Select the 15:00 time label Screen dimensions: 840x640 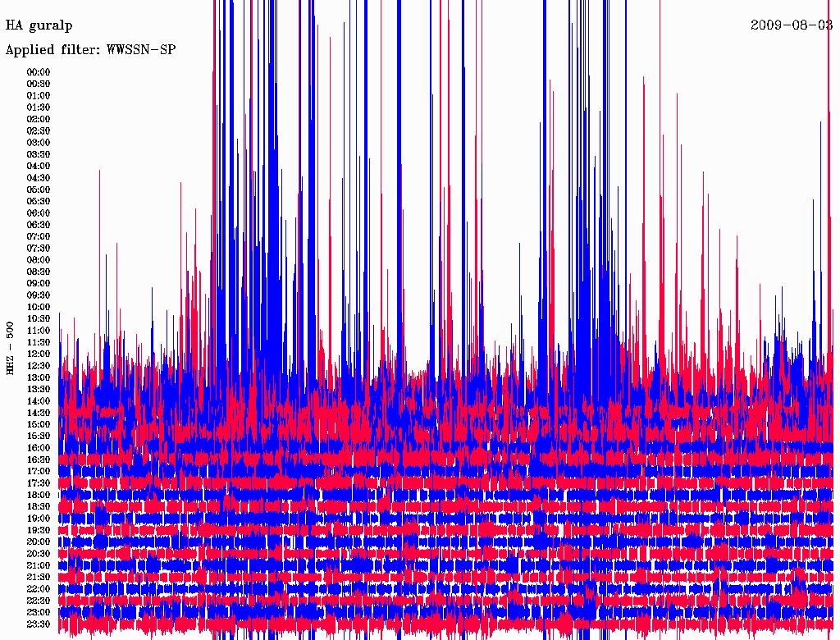[39, 424]
